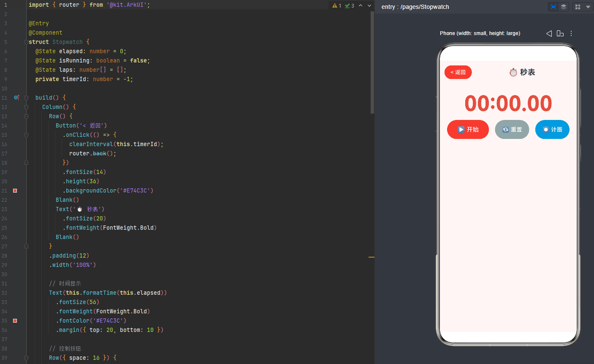Collapse the onClick lambda at line 15

[26, 135]
